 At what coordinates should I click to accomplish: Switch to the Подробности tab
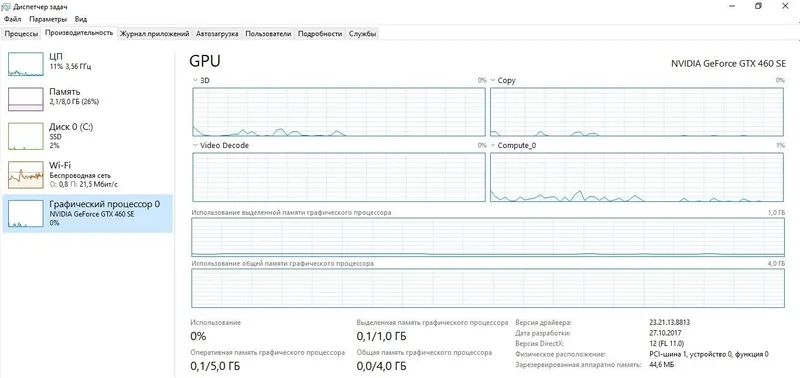pyautogui.click(x=320, y=34)
